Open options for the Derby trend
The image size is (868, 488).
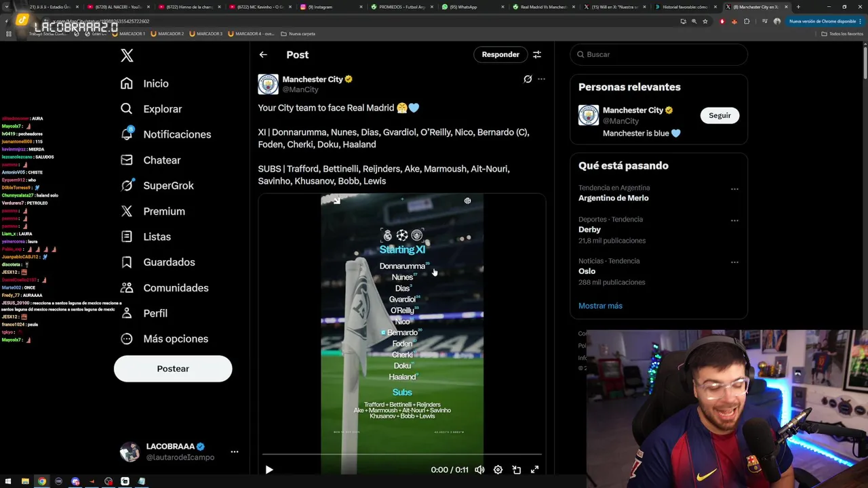coord(734,220)
